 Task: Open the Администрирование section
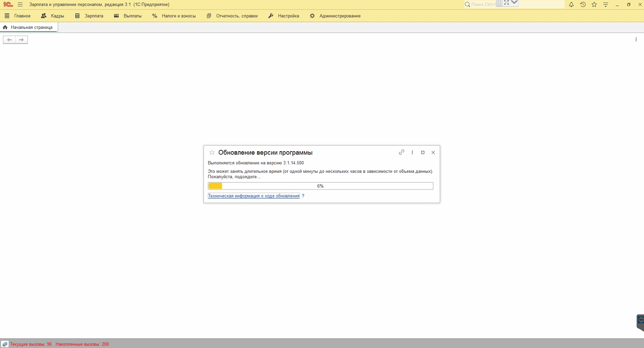pyautogui.click(x=335, y=16)
